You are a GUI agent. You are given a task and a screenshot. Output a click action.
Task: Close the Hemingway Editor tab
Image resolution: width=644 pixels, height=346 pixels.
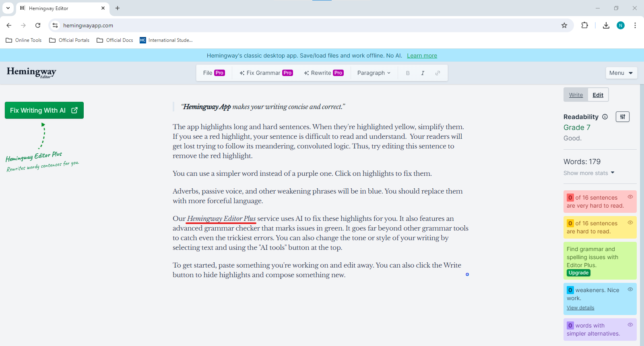pos(103,8)
